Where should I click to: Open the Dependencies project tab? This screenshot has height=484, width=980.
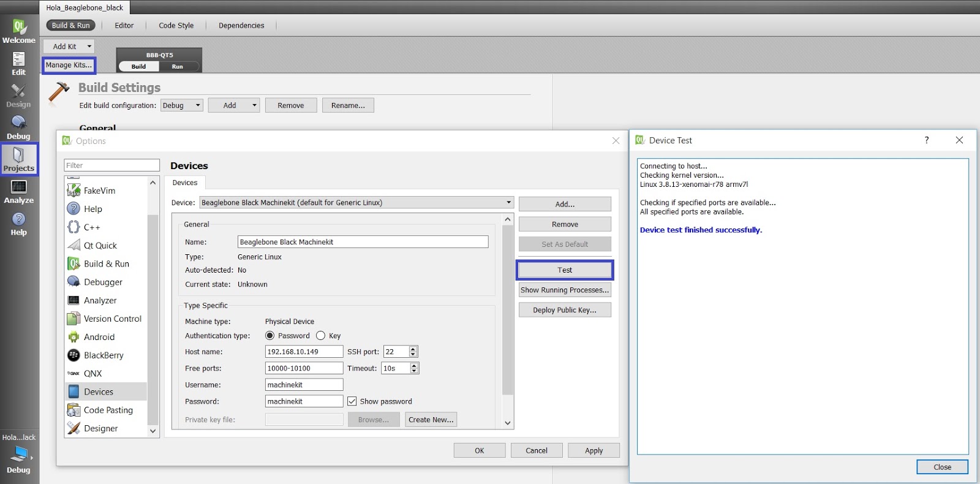point(241,25)
